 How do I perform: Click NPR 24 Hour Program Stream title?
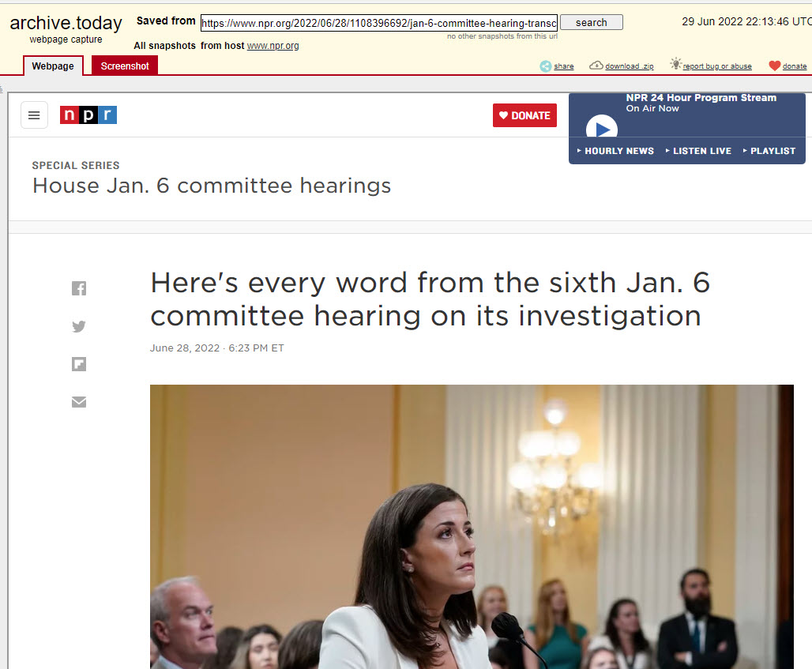tap(701, 97)
